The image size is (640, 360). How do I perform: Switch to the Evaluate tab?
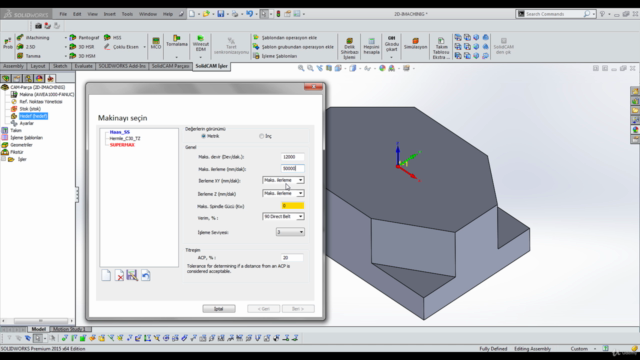pos(83,66)
